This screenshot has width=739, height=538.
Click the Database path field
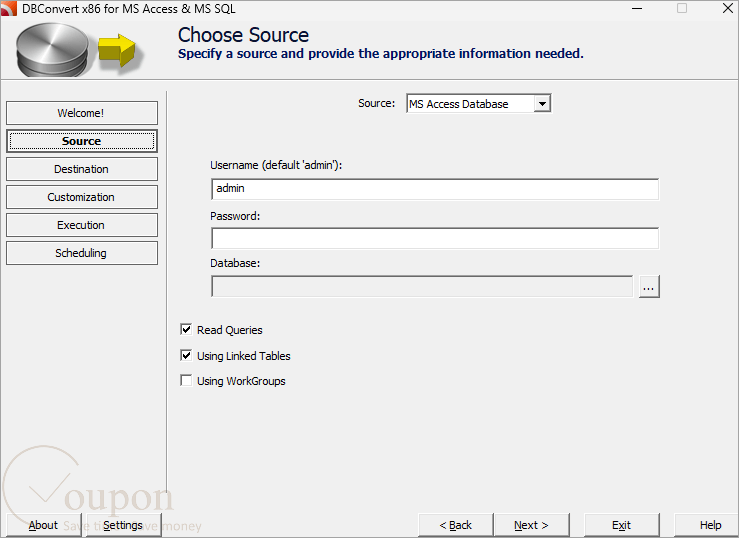pyautogui.click(x=422, y=286)
